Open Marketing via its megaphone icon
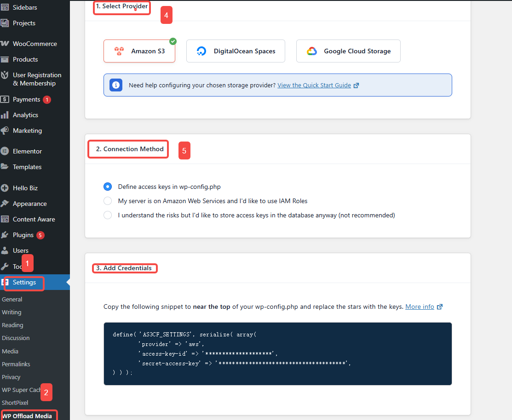 (x=6, y=131)
